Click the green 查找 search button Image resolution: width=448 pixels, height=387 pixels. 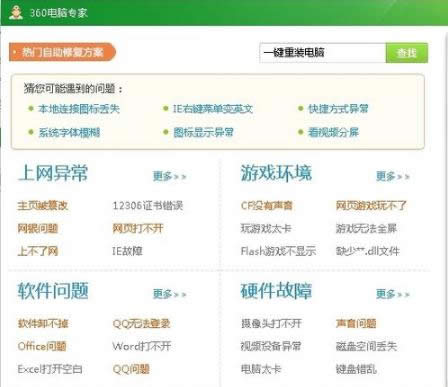[x=407, y=53]
